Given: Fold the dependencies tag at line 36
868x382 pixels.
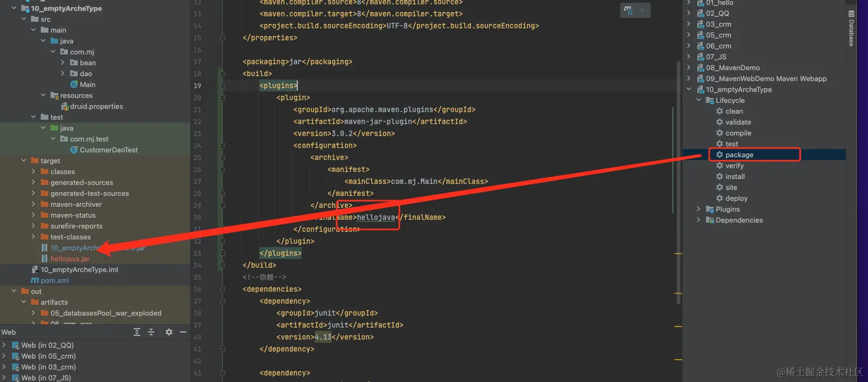Looking at the screenshot, I should (222, 289).
